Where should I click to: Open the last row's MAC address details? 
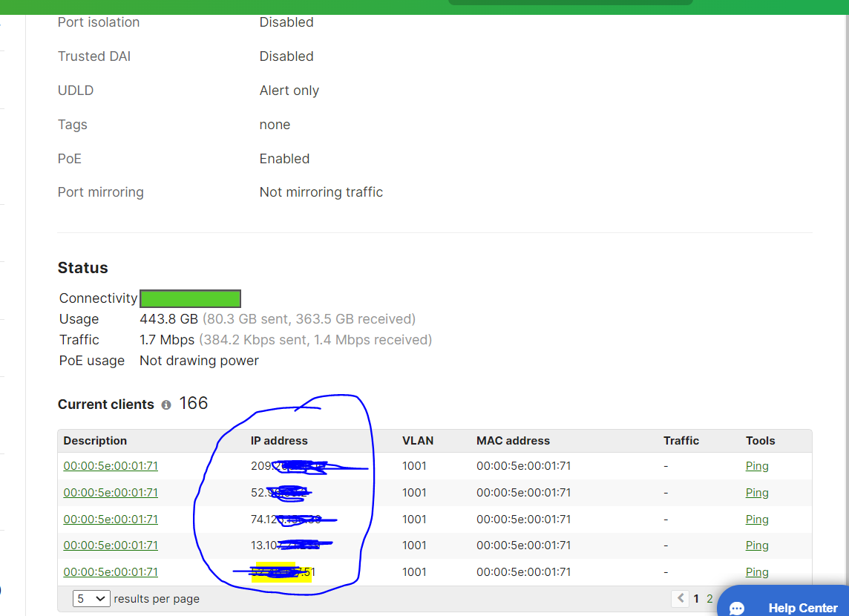point(110,571)
